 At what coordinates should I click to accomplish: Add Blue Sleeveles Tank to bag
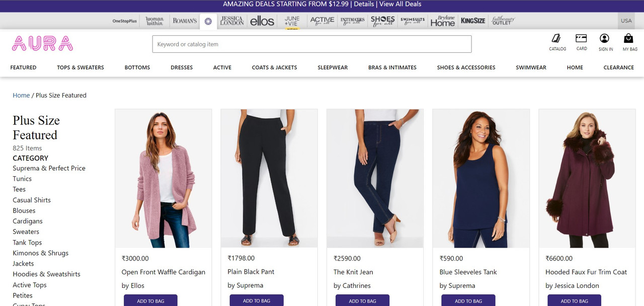click(468, 300)
